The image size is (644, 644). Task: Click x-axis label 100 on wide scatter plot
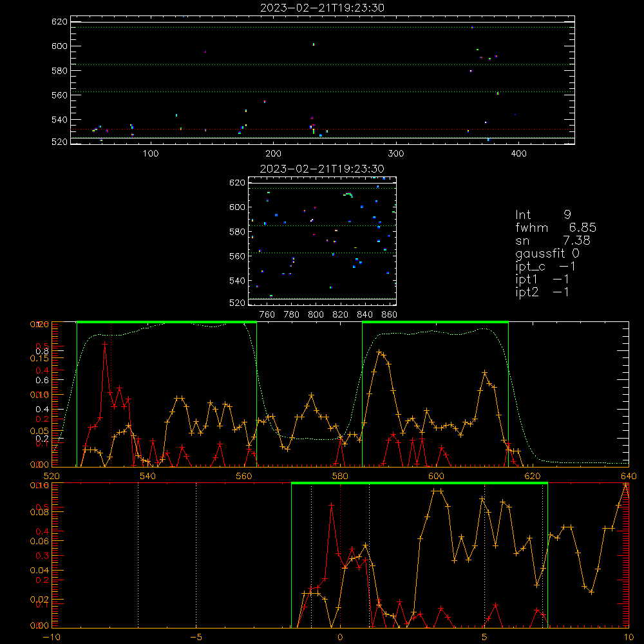[x=151, y=154]
